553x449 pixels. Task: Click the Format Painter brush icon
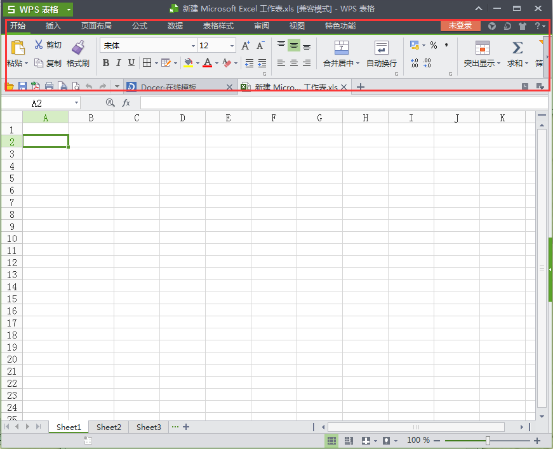click(x=78, y=48)
